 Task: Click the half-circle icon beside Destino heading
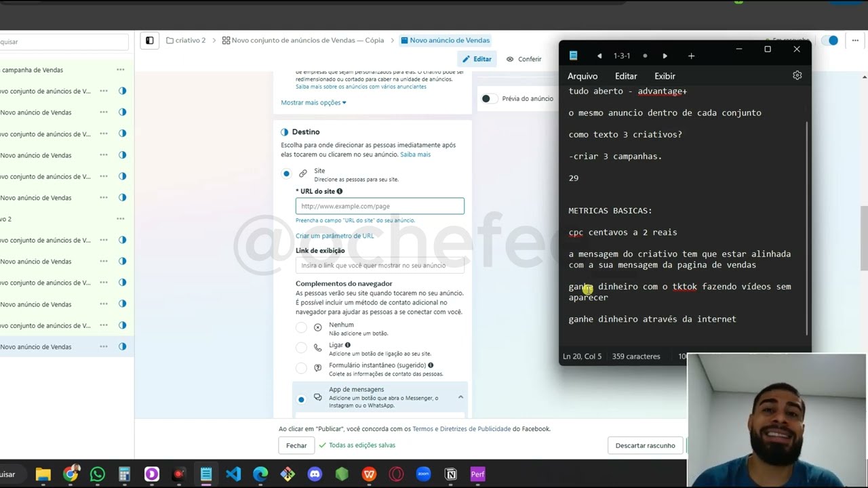pos(285,131)
